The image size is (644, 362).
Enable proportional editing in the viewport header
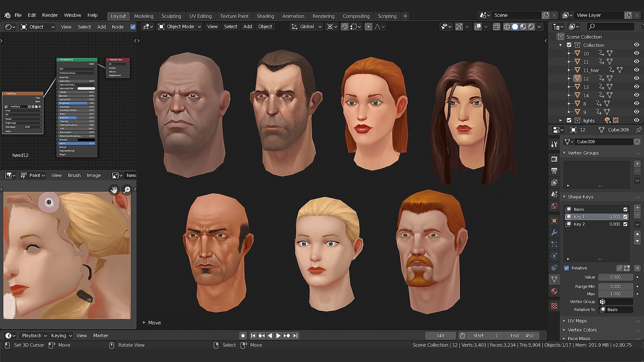pos(369,26)
